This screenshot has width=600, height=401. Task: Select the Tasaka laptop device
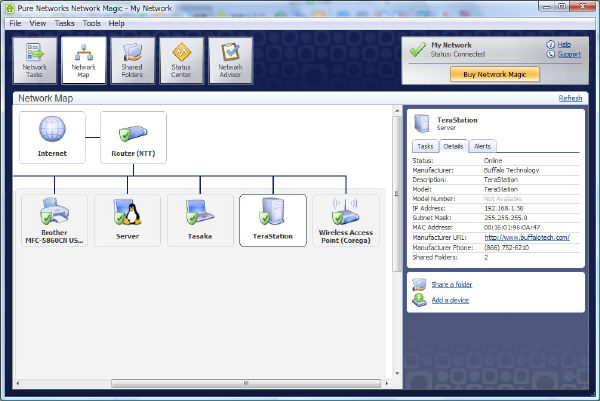pyautogui.click(x=200, y=220)
